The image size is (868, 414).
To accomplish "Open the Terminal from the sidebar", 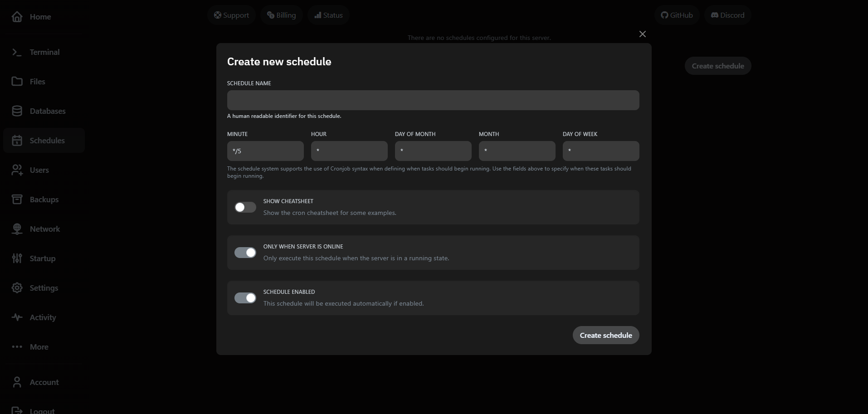I will (44, 52).
